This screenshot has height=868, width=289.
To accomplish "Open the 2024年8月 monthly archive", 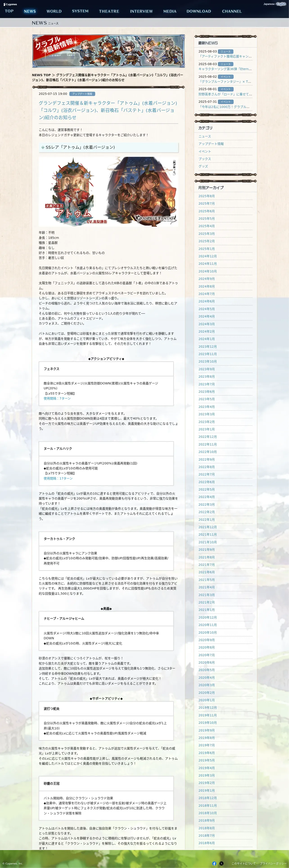I will [x=206, y=286].
